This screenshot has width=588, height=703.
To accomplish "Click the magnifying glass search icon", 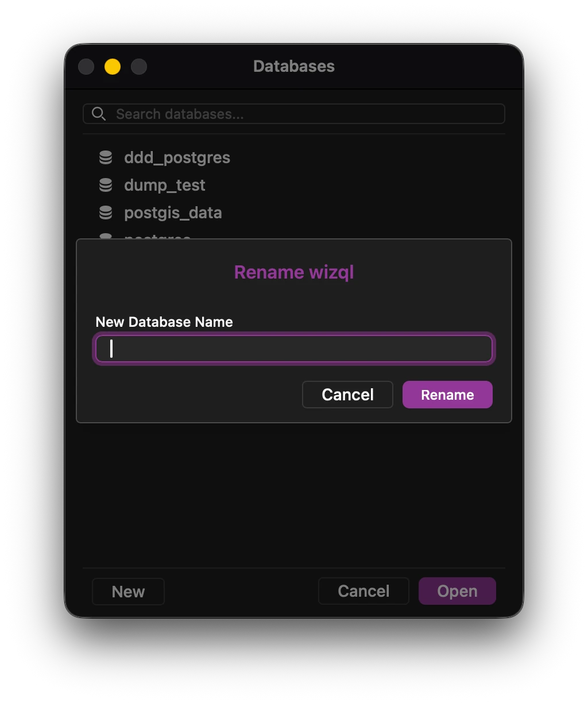I will tap(99, 114).
